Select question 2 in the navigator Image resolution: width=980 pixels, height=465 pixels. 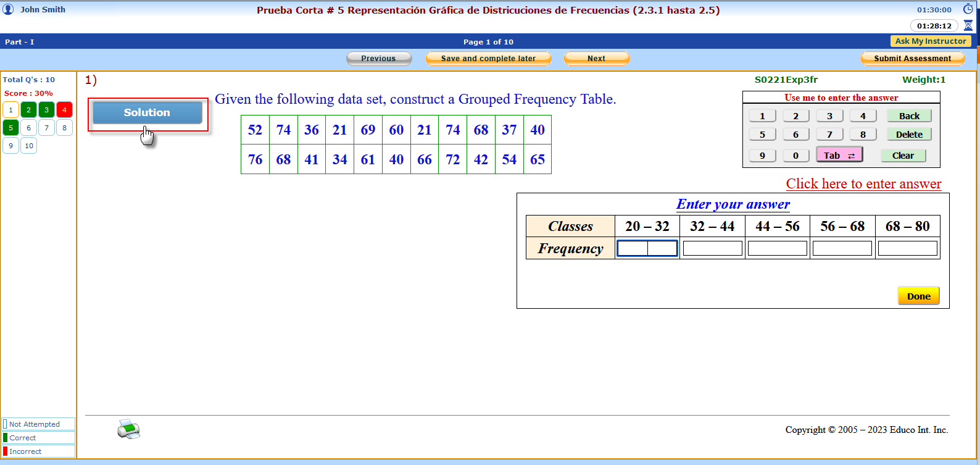[x=28, y=110]
